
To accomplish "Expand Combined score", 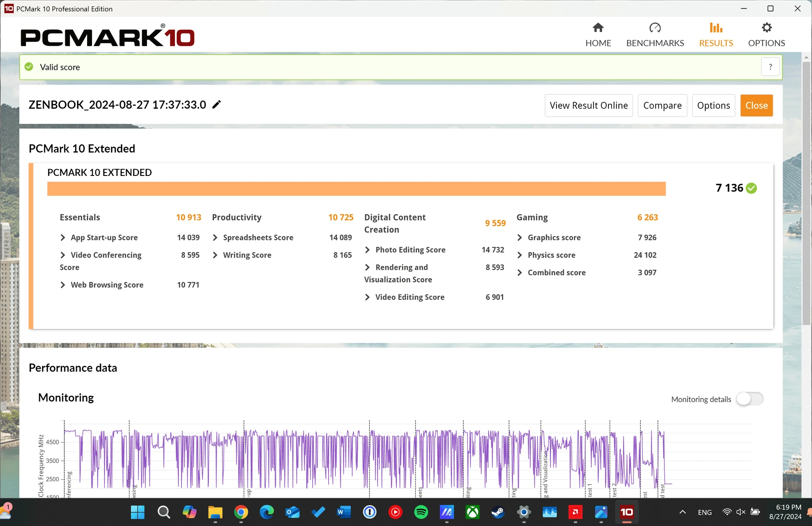I will coord(519,273).
